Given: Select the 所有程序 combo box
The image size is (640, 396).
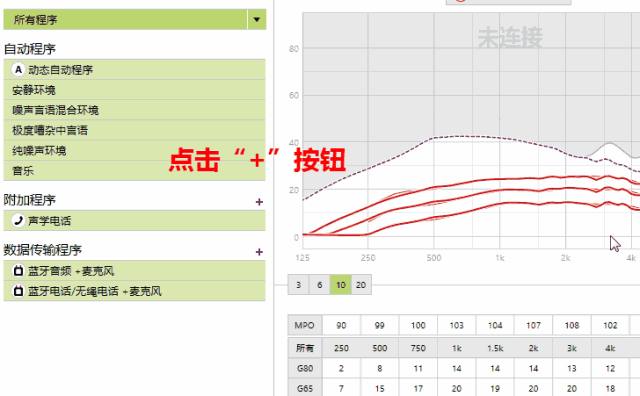Looking at the screenshot, I should 135,20.
